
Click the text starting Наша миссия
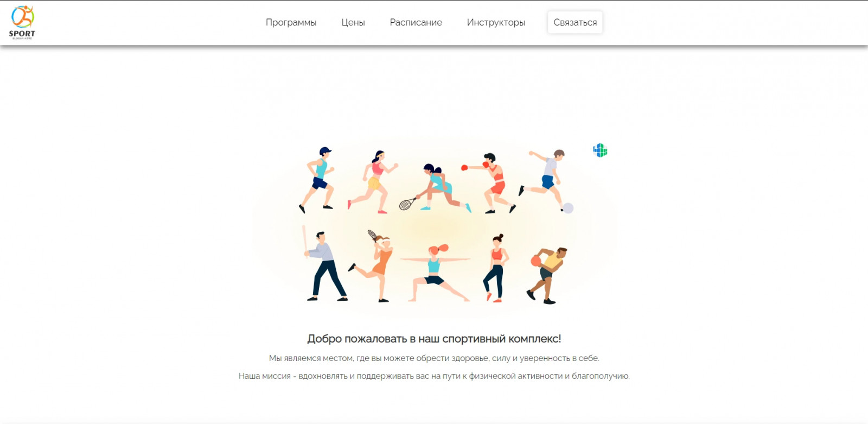tap(434, 376)
